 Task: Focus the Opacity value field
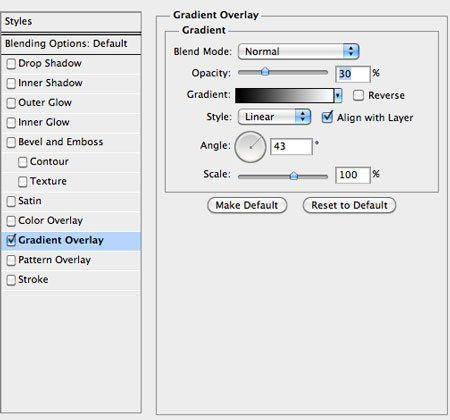353,74
